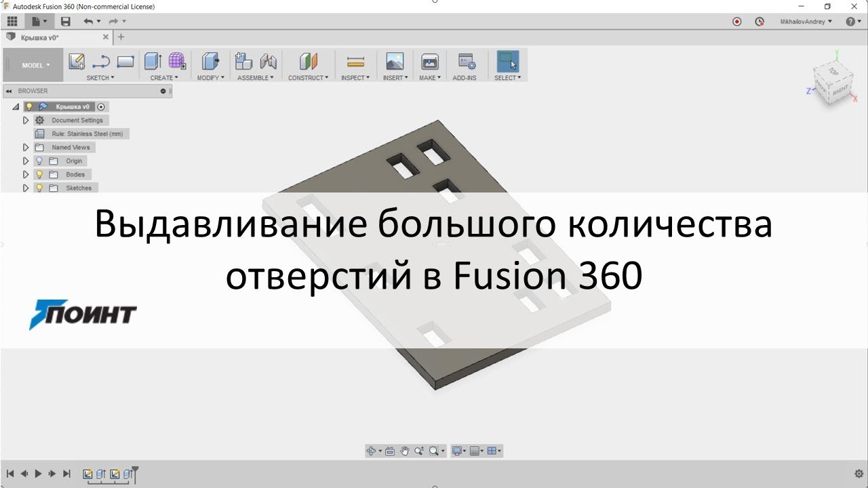Open the SKETCH menu
This screenshot has width=868, height=488.
click(100, 78)
